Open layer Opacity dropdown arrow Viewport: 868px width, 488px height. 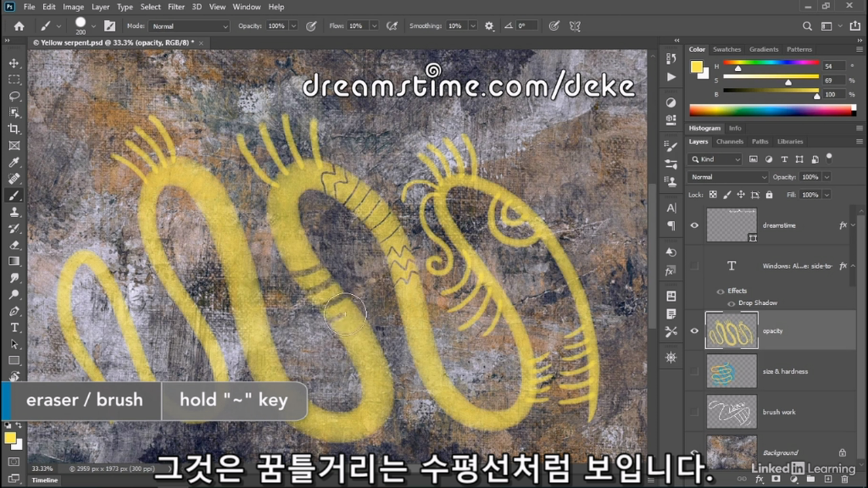827,177
